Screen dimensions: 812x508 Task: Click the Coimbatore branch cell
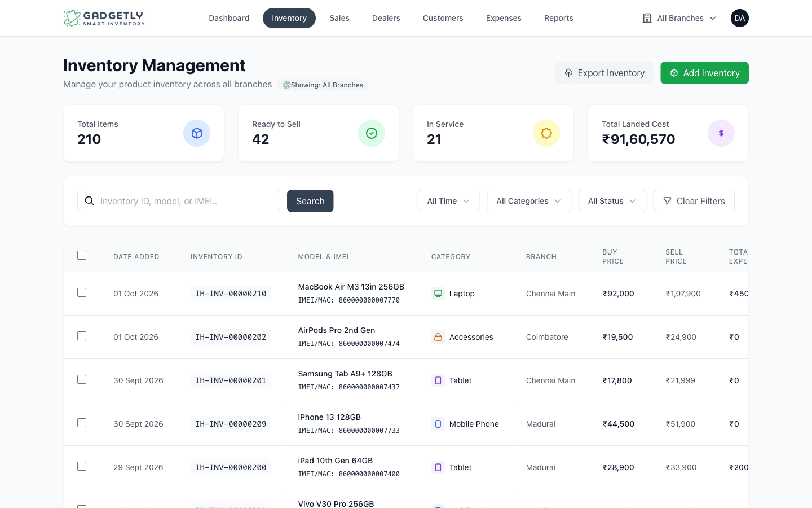547,337
